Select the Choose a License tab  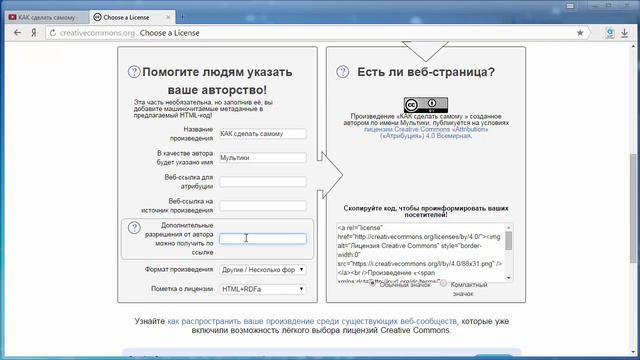(x=132, y=18)
